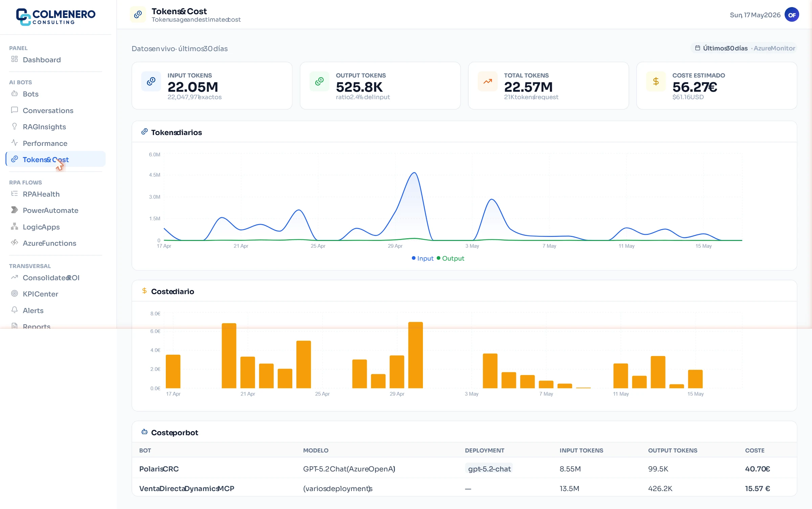The image size is (812, 509).
Task: Click the RAG Insights lightbulb icon
Action: tap(14, 126)
